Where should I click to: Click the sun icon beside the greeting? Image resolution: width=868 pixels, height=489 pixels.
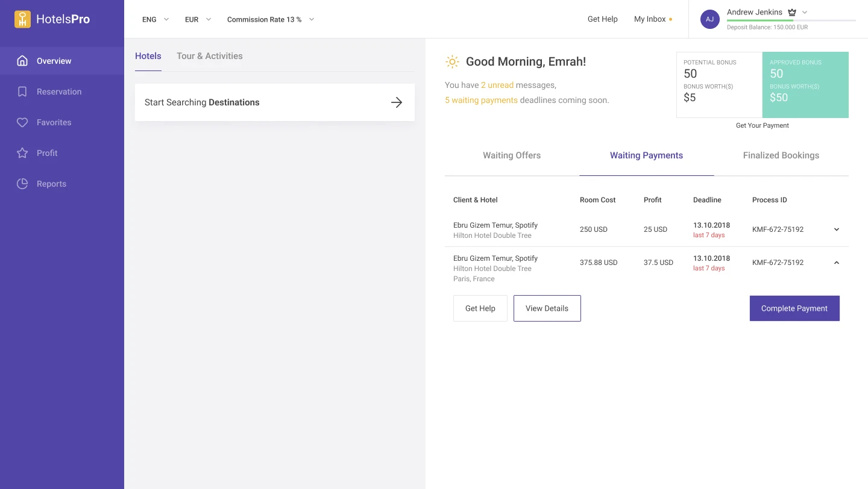452,61
